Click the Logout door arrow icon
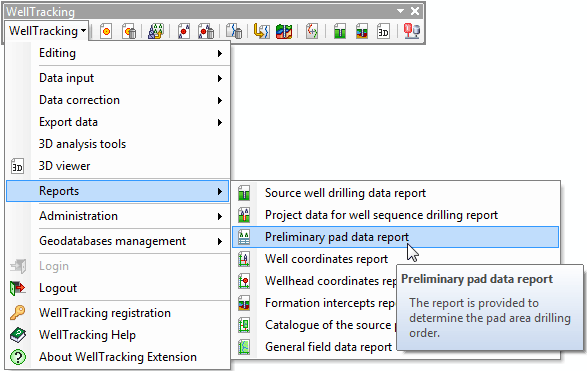Image resolution: width=587 pixels, height=371 pixels. 18,288
